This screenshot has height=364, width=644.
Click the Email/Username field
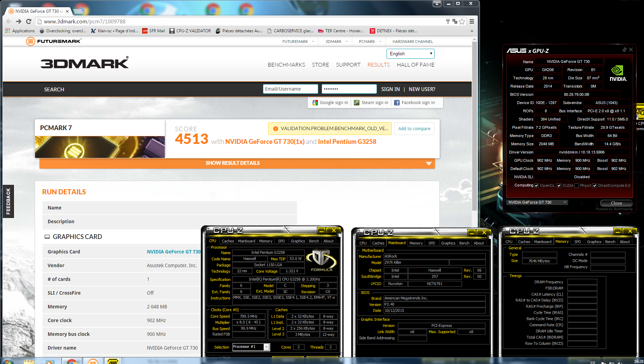290,89
